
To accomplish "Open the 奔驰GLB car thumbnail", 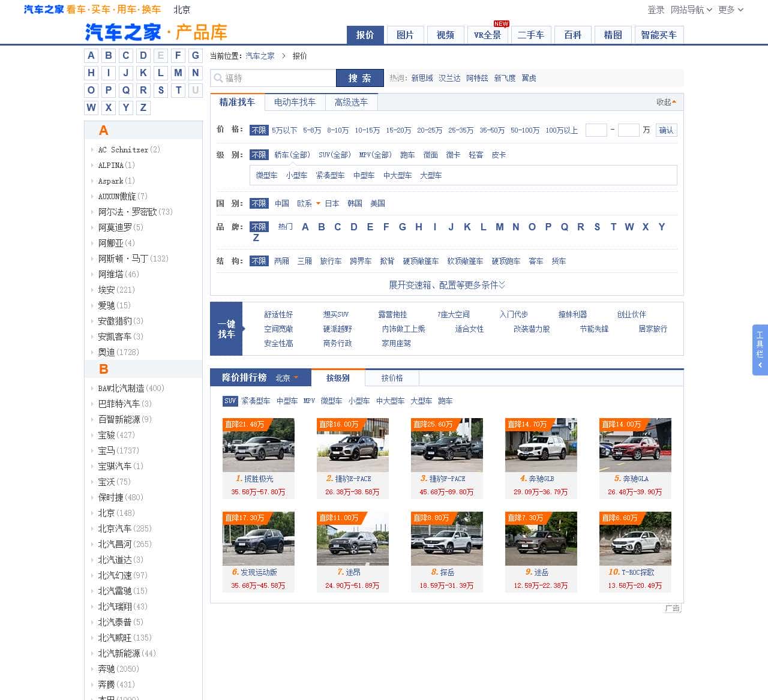I will click(541, 445).
